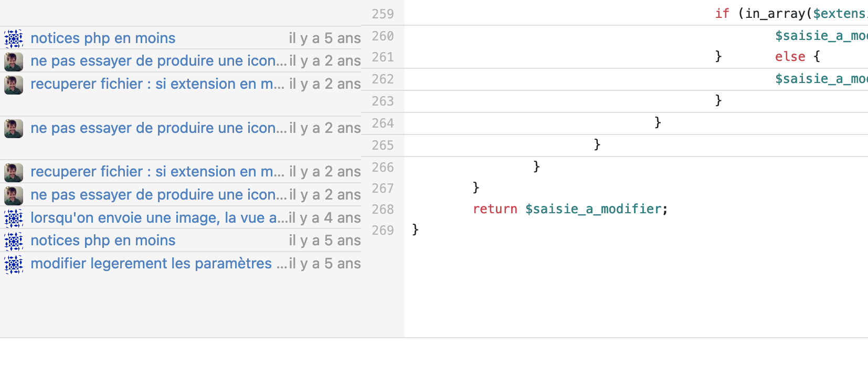Screen dimensions: 868x375
Task: Open author avatar beside line 266 'recuperer fichier' commit
Action: [14, 172]
